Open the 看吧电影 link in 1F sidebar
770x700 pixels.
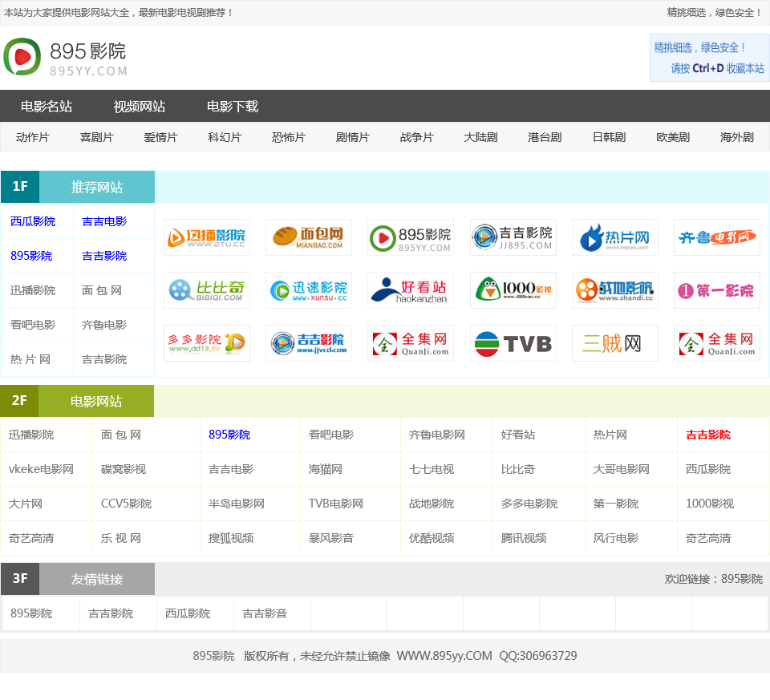click(33, 325)
